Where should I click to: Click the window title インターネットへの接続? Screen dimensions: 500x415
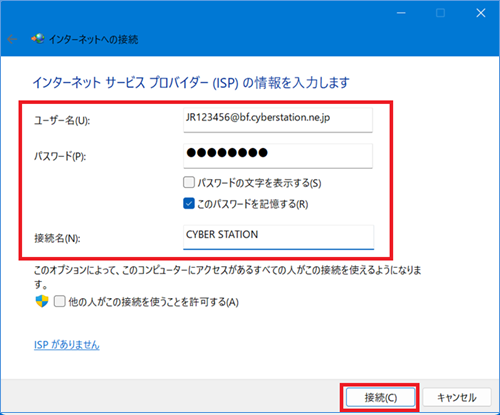[93, 39]
